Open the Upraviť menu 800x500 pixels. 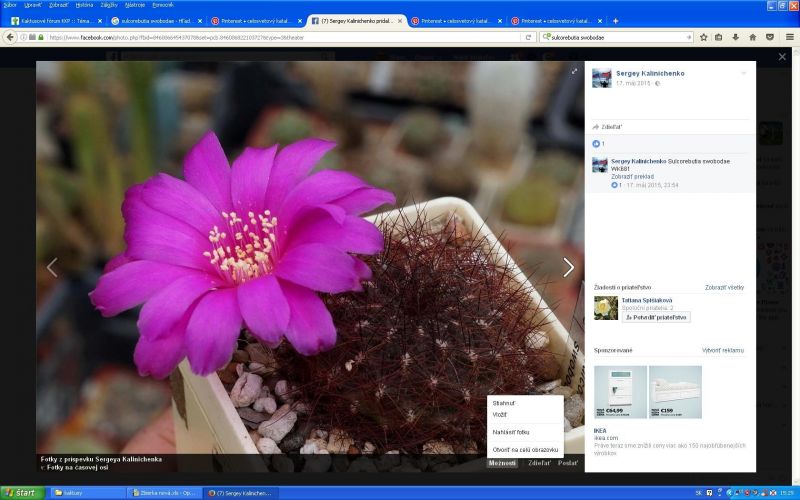pos(33,5)
